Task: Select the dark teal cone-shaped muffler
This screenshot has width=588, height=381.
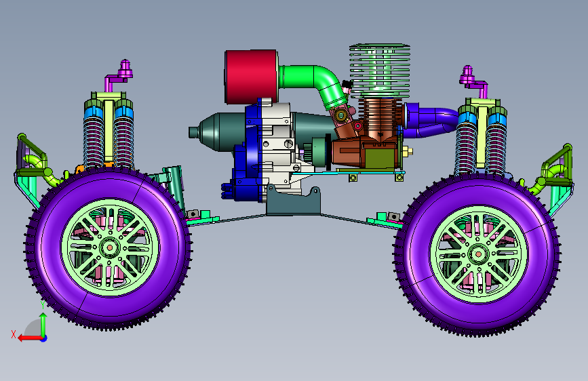Action: pyautogui.click(x=218, y=132)
